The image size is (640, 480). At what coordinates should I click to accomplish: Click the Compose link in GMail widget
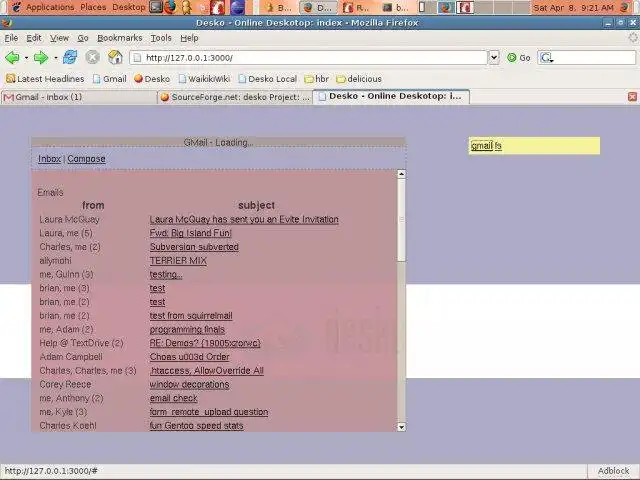87,159
